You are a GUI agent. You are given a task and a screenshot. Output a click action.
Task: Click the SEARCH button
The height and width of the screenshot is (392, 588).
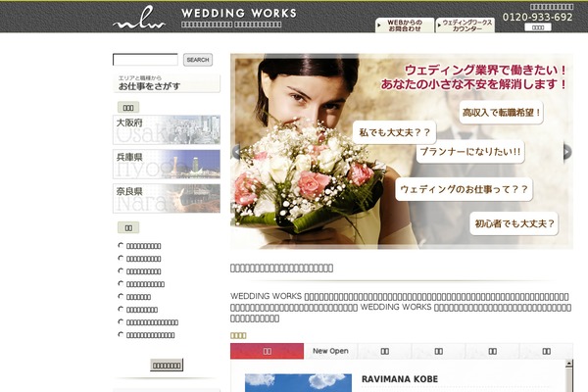coord(198,60)
